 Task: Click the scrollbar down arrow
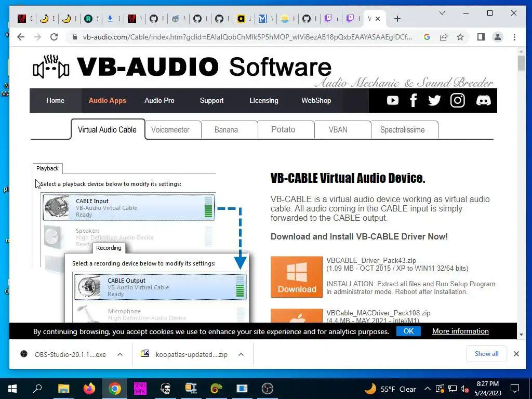click(x=521, y=335)
